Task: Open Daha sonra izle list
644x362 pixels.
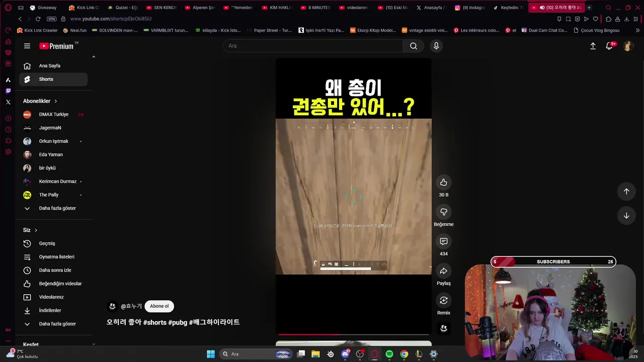Action: coord(53,270)
